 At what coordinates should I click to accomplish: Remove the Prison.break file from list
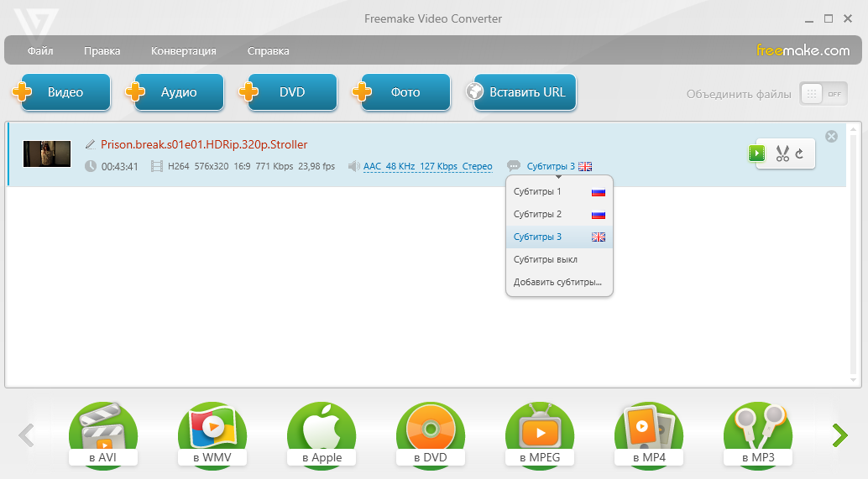tap(831, 136)
